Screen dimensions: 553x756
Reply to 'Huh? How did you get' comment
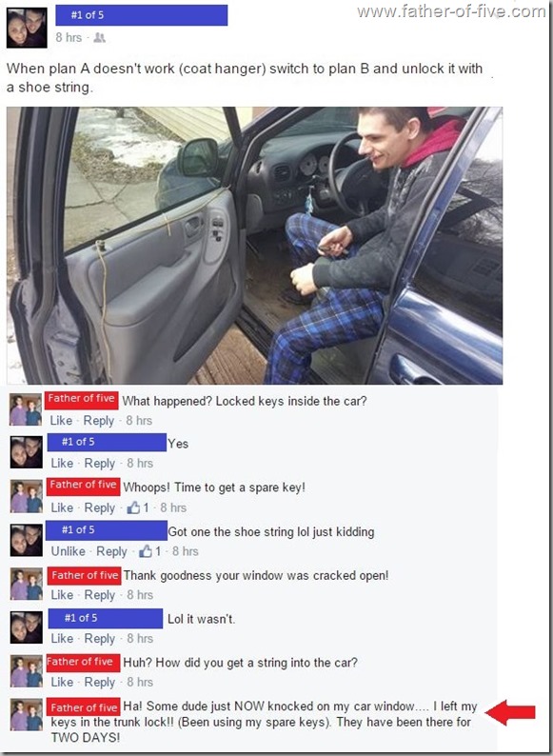(x=100, y=683)
